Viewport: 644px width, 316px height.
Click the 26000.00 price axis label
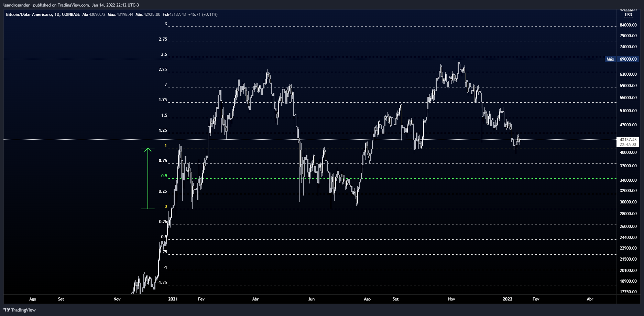(628, 227)
